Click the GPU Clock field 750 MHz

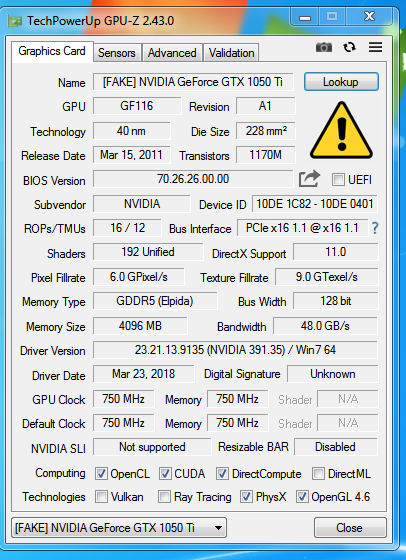[124, 399]
